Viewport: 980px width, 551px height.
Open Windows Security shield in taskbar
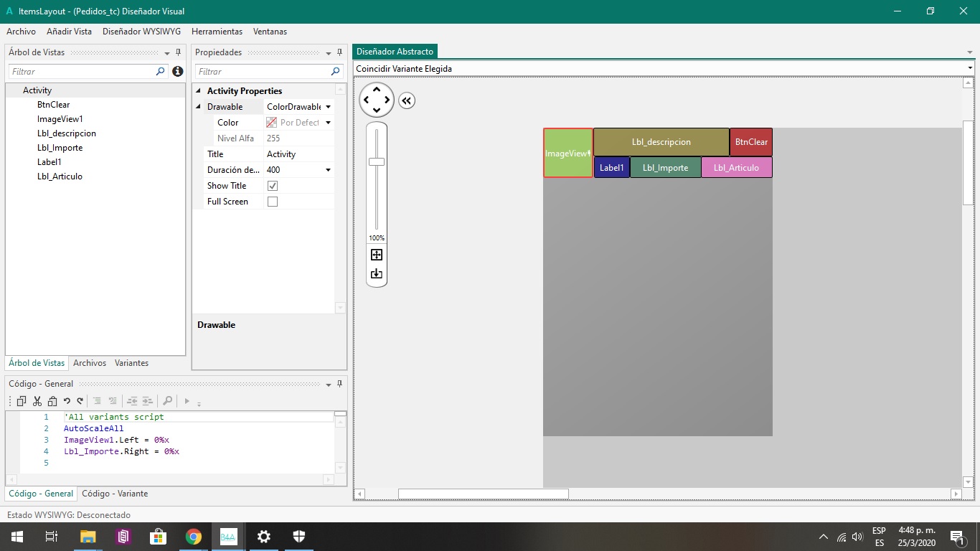[299, 537]
